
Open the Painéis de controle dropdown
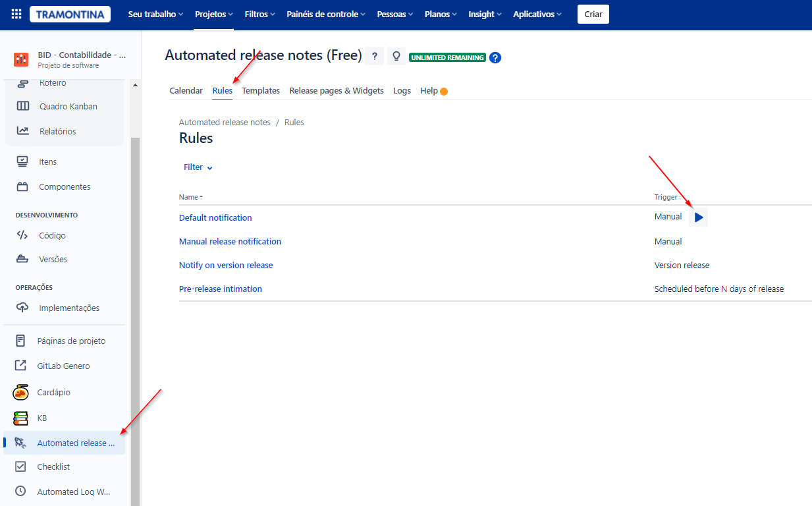tap(327, 14)
